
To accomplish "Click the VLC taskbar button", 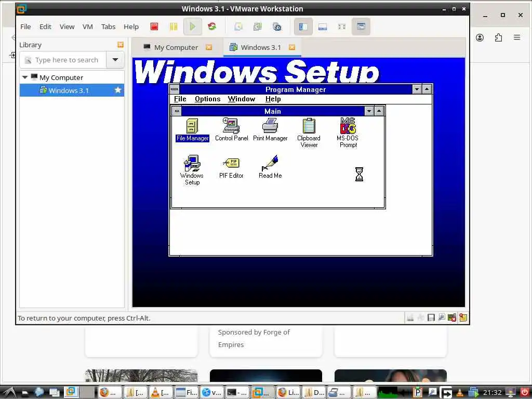I will point(161,393).
